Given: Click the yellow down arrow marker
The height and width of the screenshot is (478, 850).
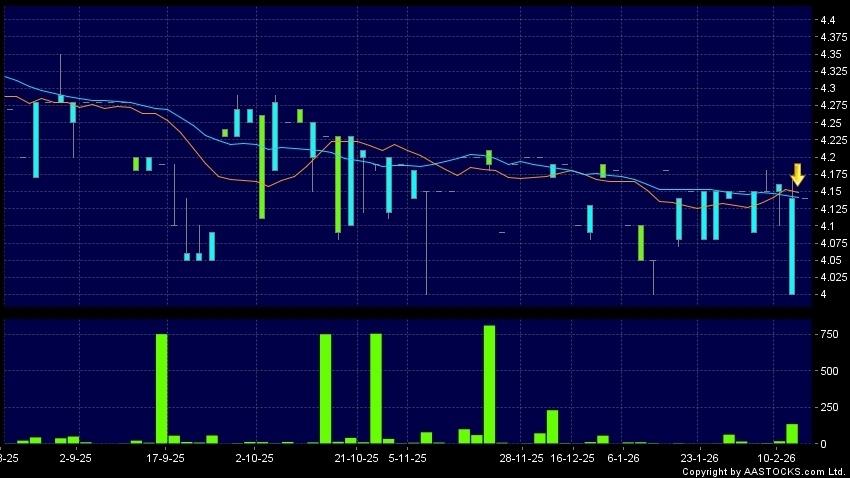Looking at the screenshot, I should [797, 174].
